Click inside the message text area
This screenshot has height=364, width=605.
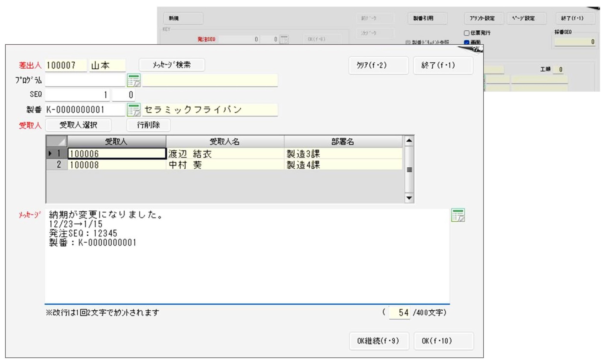pyautogui.click(x=247, y=256)
